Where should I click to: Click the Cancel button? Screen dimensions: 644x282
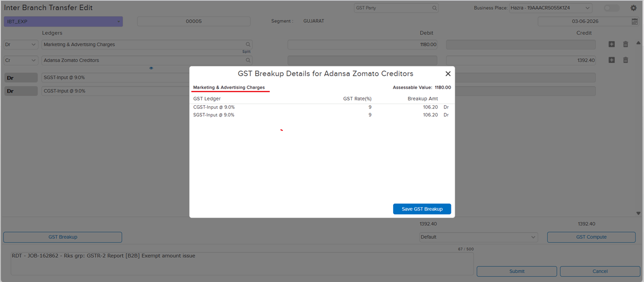(x=600, y=271)
